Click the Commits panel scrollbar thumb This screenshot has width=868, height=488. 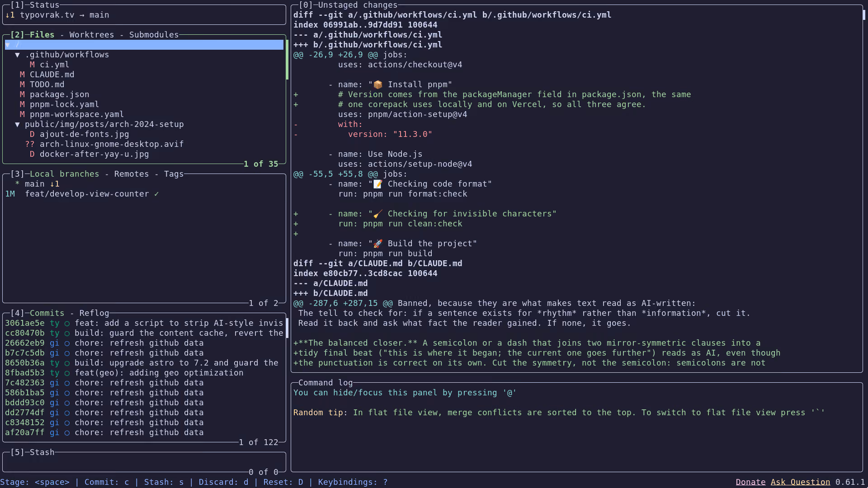pos(287,328)
